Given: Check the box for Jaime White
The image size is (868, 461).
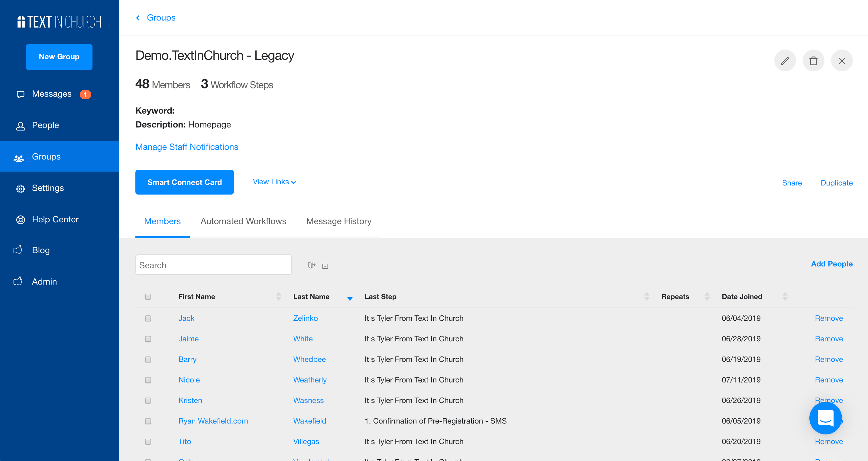Looking at the screenshot, I should (x=148, y=339).
